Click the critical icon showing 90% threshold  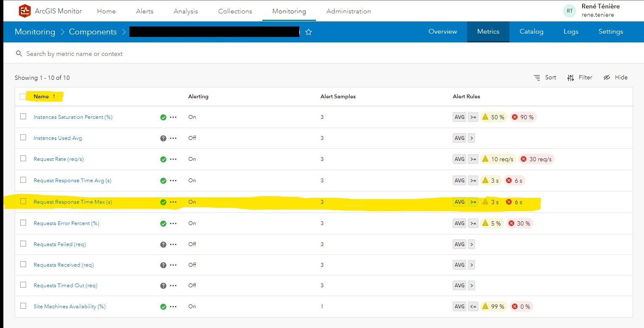(x=515, y=117)
